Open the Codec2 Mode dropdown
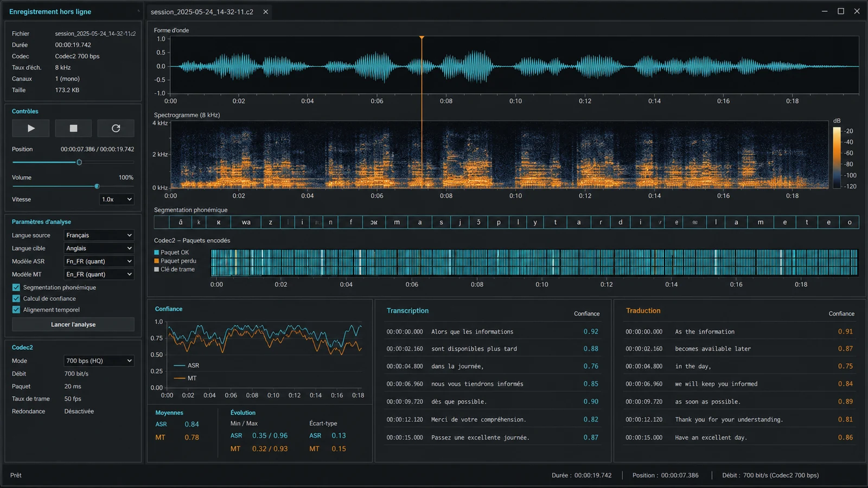 coord(99,361)
